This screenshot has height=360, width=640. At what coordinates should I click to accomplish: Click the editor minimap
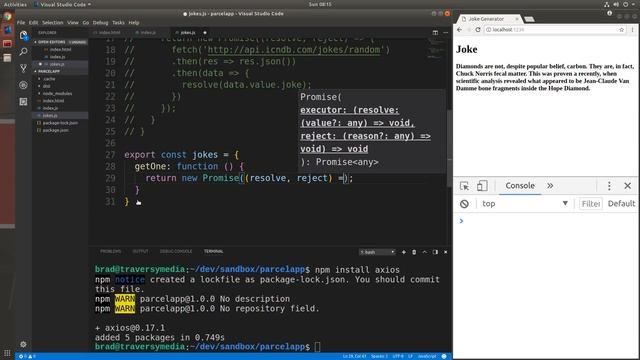[437, 50]
